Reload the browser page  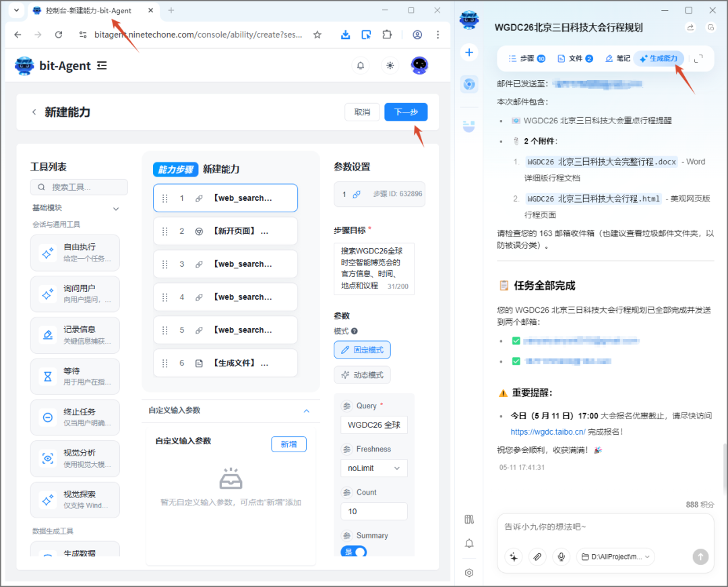(x=59, y=35)
